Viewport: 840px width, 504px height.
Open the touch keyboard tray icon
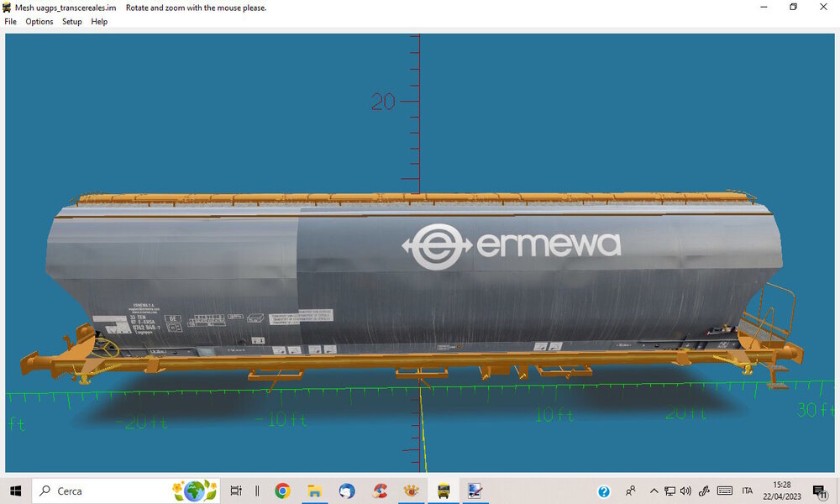(x=725, y=491)
